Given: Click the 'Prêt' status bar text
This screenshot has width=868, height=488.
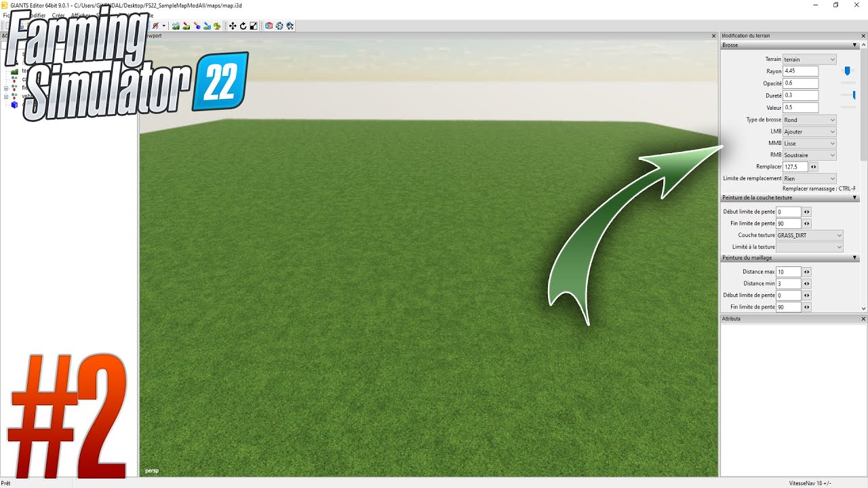Looking at the screenshot, I should (6, 483).
